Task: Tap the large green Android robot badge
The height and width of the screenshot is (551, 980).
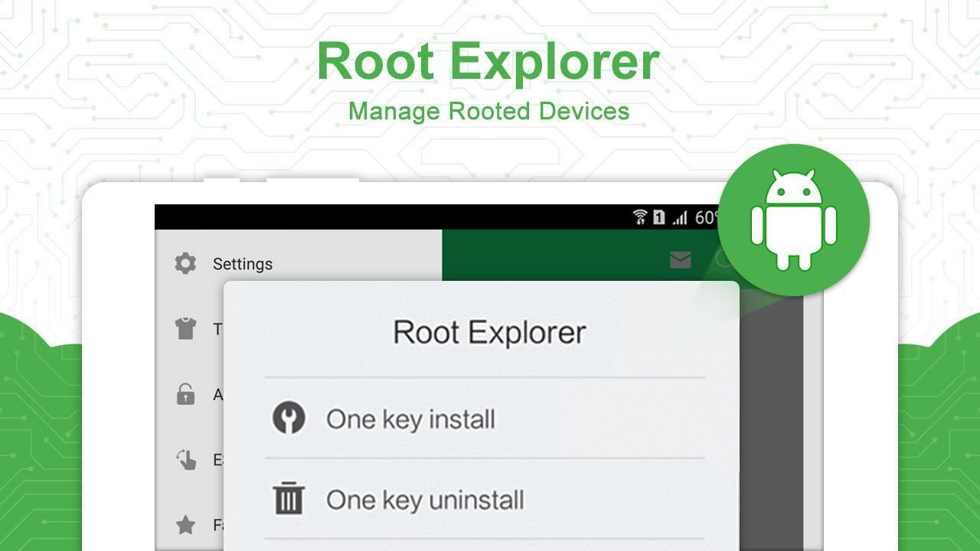Action: [793, 220]
